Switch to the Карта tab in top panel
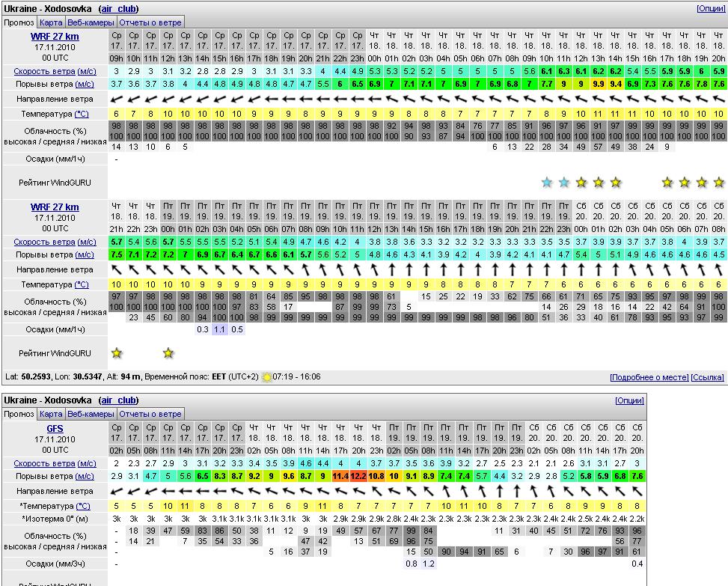The height and width of the screenshot is (586, 728). tap(51, 22)
